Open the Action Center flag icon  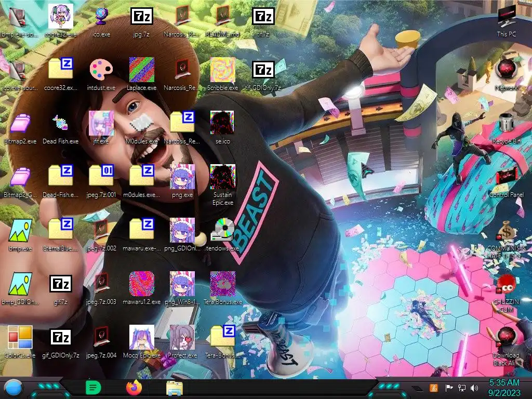(x=449, y=388)
